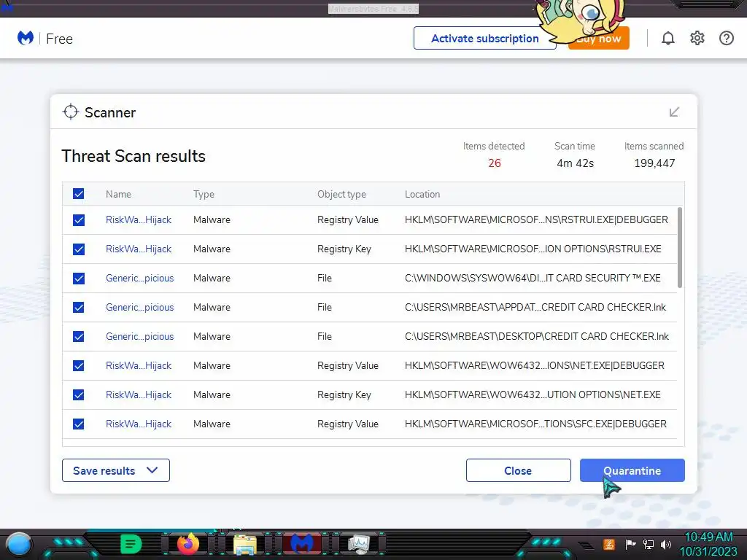The height and width of the screenshot is (560, 747).
Task: Click the Malwarebytes logo in header
Action: pos(26,38)
